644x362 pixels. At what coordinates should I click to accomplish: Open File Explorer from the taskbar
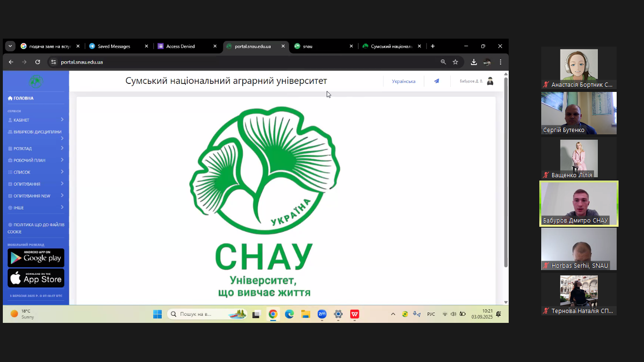tap(305, 314)
